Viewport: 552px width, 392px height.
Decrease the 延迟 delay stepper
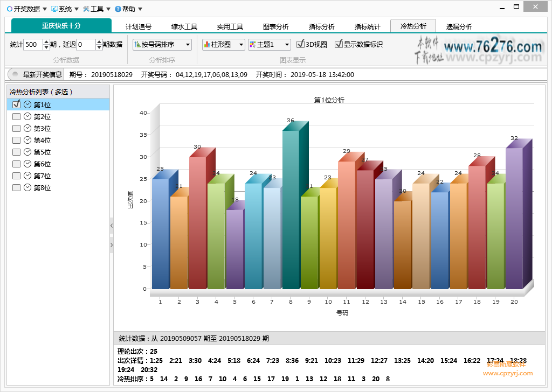pyautogui.click(x=99, y=47)
